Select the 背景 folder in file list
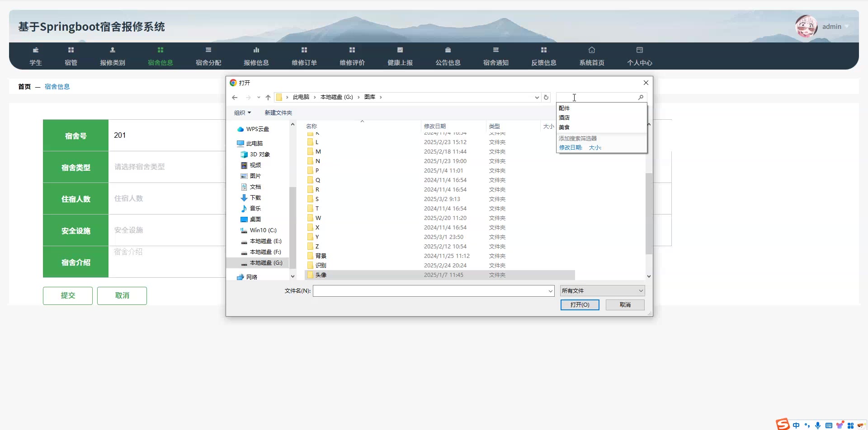This screenshot has height=430, width=868. click(x=321, y=256)
